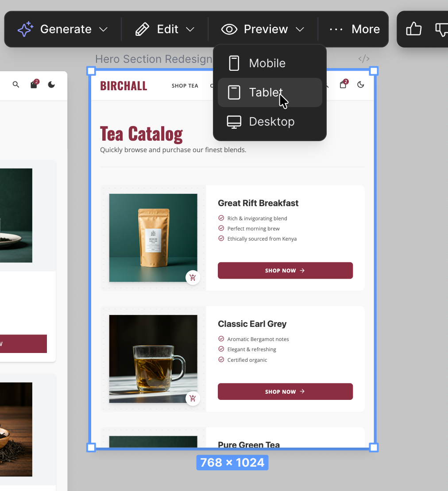The height and width of the screenshot is (491, 448).
Task: Expand the Edit dropdown chevron
Action: tap(190, 30)
